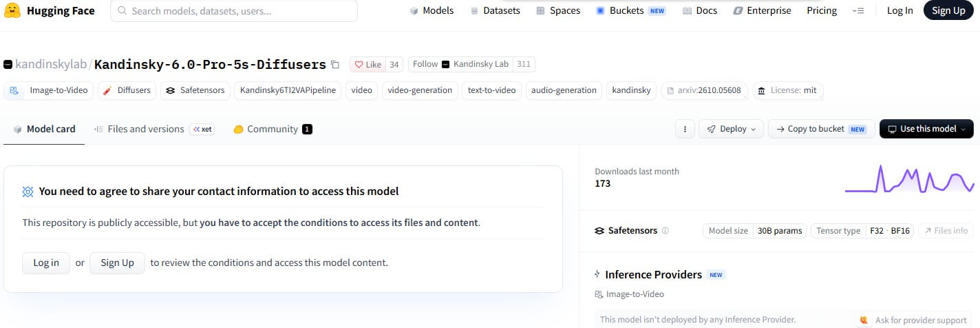The image size is (980, 328).
Task: Switch to the Model card tab
Action: point(44,129)
